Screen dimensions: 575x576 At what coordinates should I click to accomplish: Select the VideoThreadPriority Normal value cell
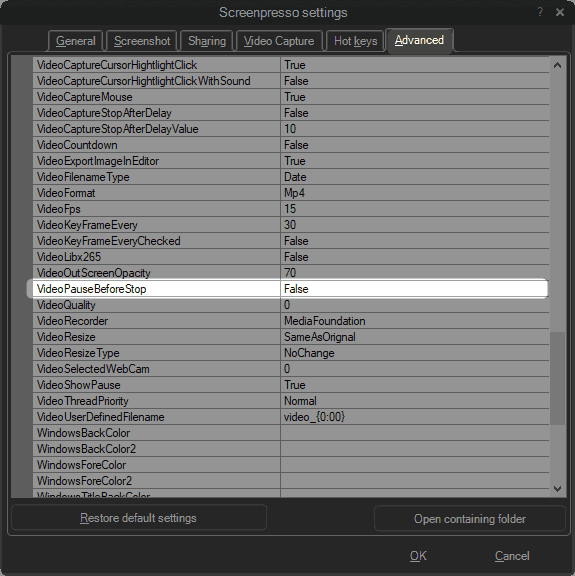[x=414, y=401]
